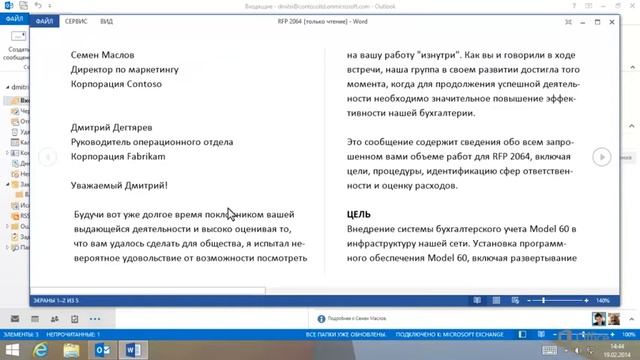Image resolution: width=640 pixels, height=360 pixels.
Task: Open the info about Семен Маслов link
Action: (x=356, y=318)
